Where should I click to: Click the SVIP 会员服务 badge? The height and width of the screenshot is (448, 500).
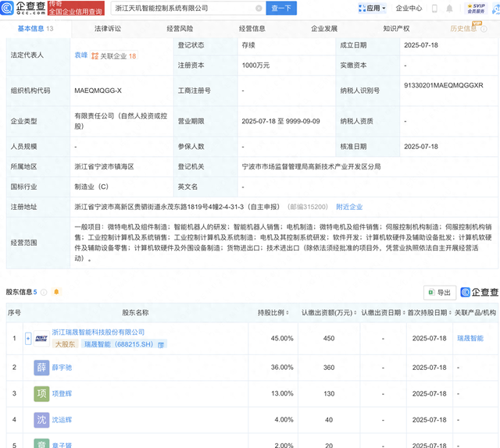(476, 9)
